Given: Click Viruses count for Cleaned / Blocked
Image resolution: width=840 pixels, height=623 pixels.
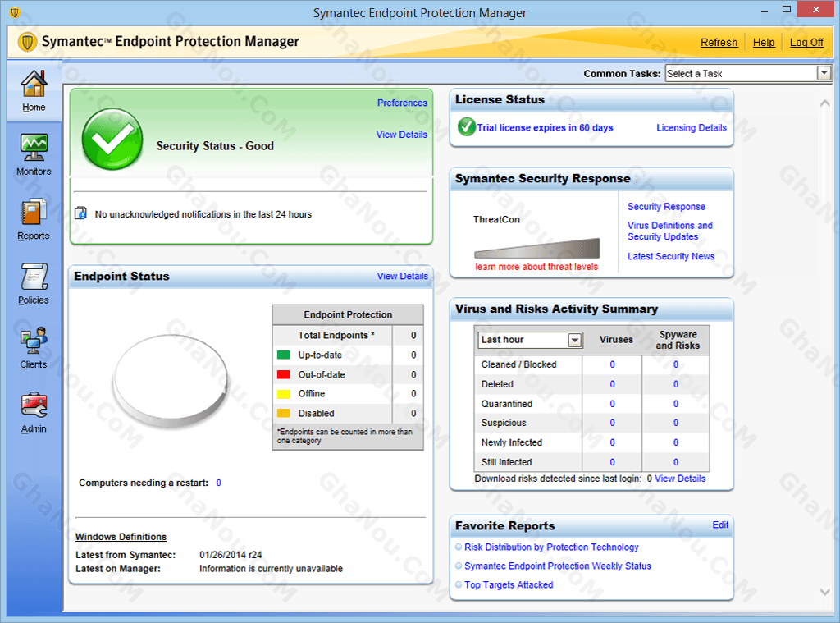Looking at the screenshot, I should point(612,364).
